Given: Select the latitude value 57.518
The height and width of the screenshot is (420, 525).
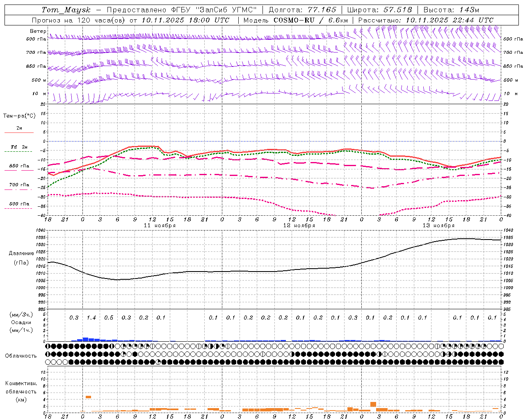Looking at the screenshot, I should click(397, 10).
